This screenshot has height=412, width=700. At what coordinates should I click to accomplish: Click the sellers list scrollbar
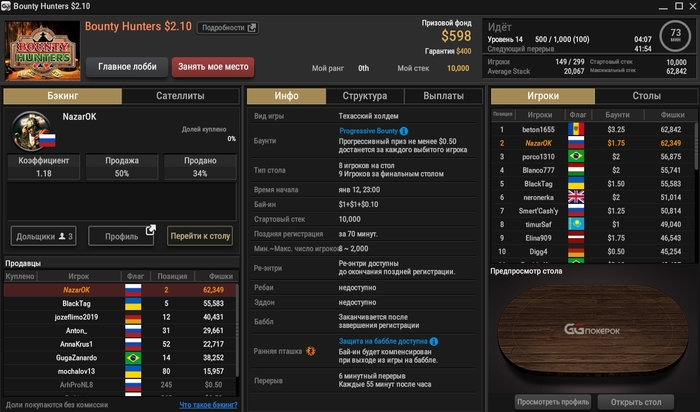237,330
